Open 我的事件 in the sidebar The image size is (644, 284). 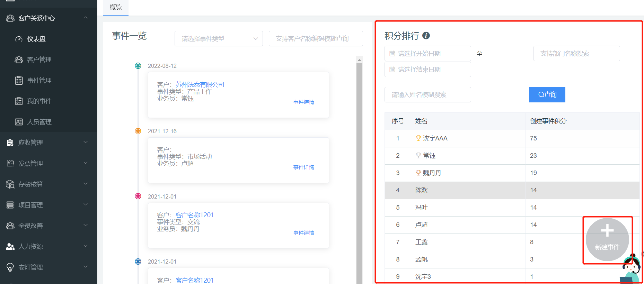coord(39,101)
